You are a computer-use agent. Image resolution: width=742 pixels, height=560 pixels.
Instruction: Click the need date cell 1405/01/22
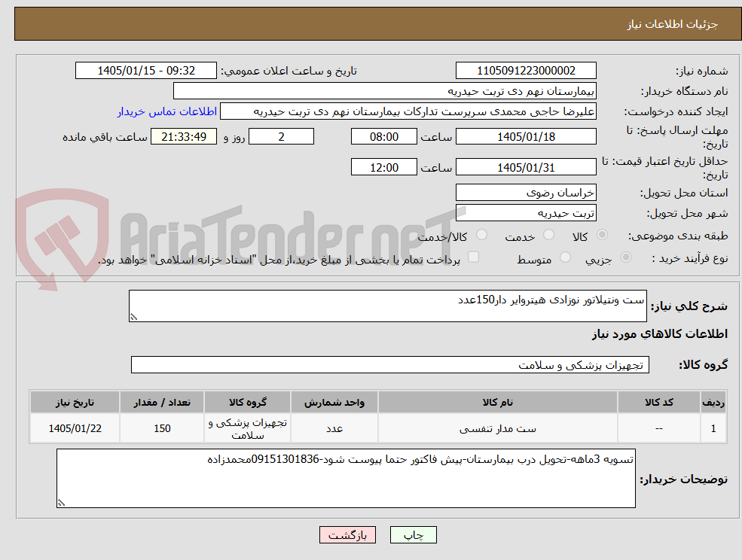coord(75,428)
